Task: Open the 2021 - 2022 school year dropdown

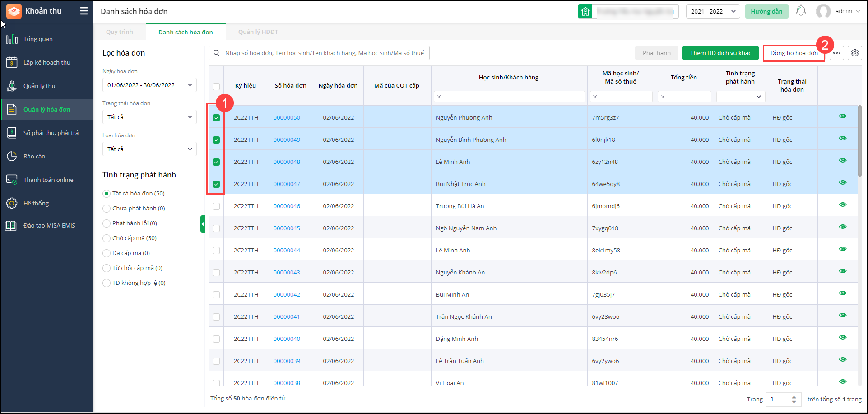Action: point(713,11)
